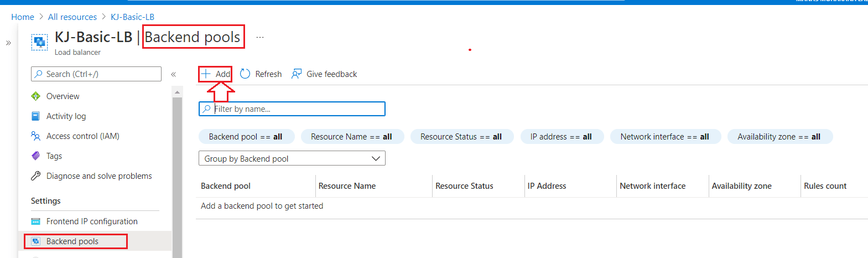Click the Give feedback person icon
This screenshot has width=868, height=258.
297,74
